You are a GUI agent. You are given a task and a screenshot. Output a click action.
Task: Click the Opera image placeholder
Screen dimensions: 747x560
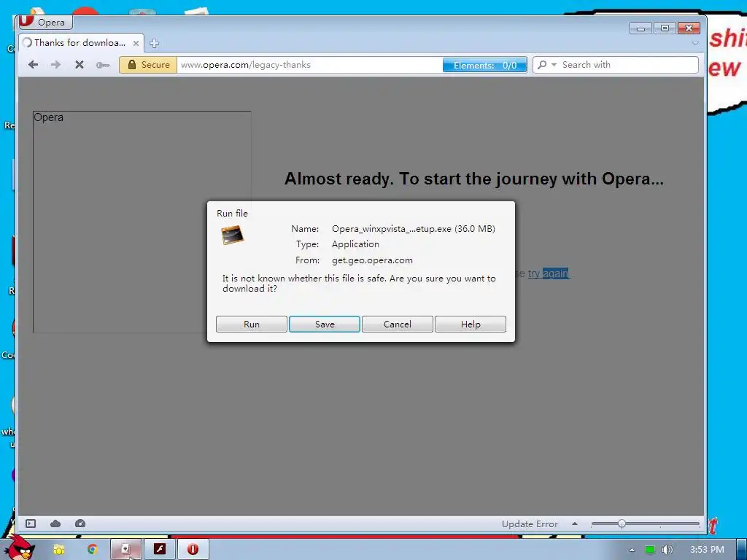pos(142,222)
